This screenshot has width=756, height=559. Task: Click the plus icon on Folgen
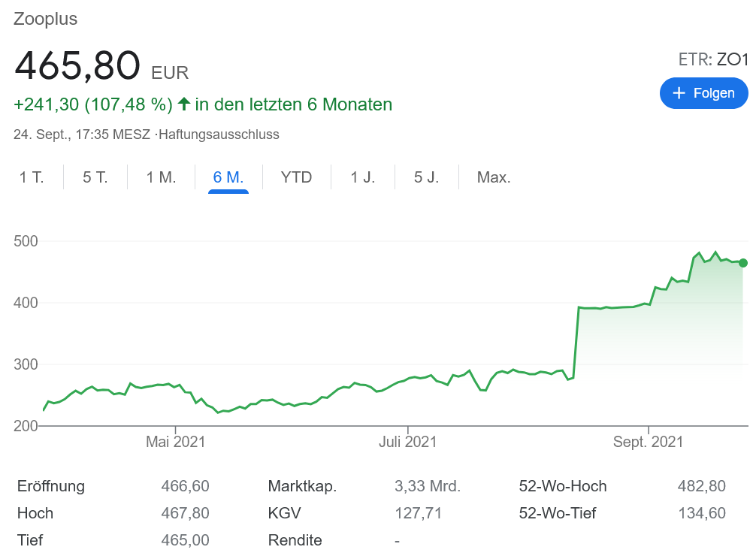pyautogui.click(x=679, y=93)
